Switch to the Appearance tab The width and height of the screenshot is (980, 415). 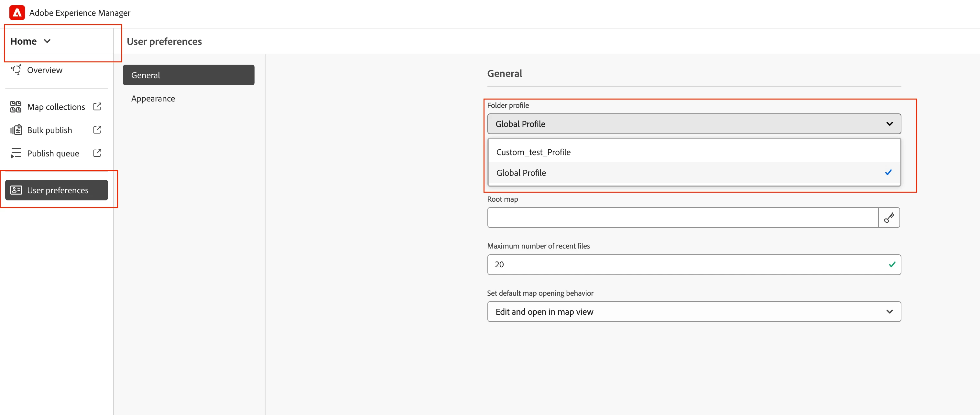[x=153, y=99]
